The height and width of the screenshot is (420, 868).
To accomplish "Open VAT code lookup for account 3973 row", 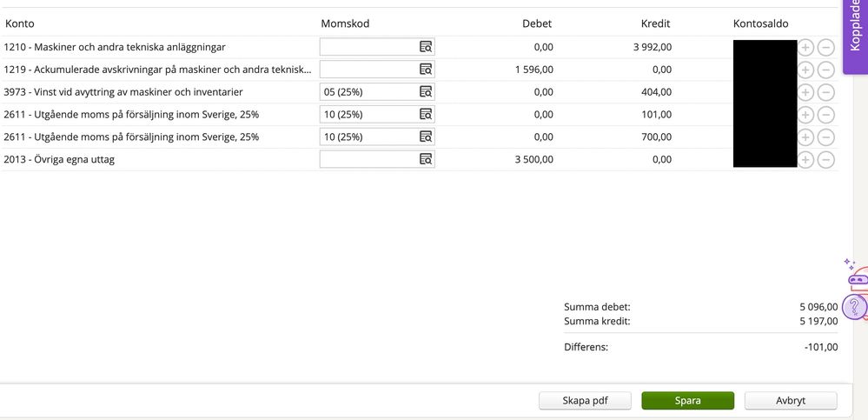I will (x=426, y=92).
